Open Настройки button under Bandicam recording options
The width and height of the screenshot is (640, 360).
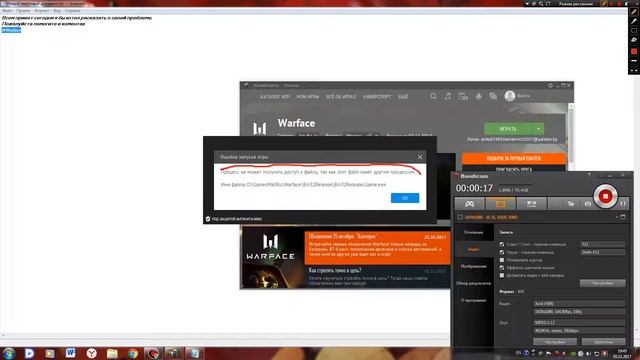(602, 283)
